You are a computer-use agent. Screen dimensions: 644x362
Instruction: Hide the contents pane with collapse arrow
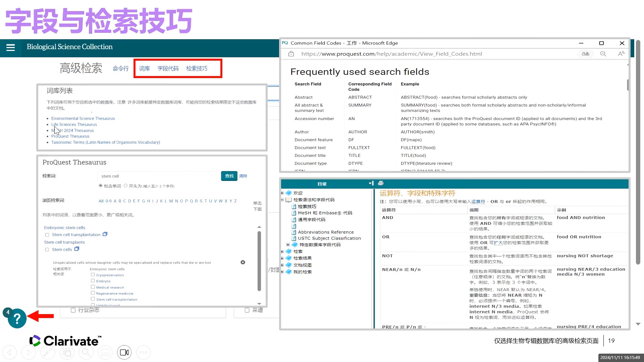[x=371, y=183]
